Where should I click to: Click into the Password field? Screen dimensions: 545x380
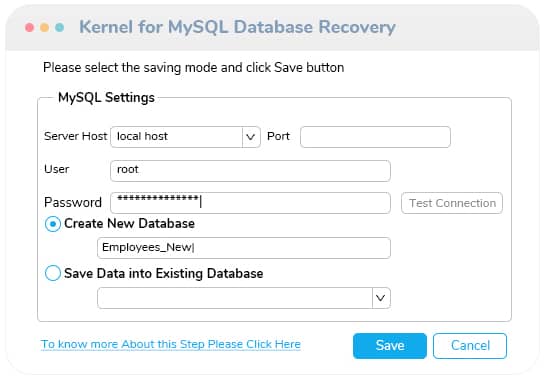pyautogui.click(x=250, y=203)
